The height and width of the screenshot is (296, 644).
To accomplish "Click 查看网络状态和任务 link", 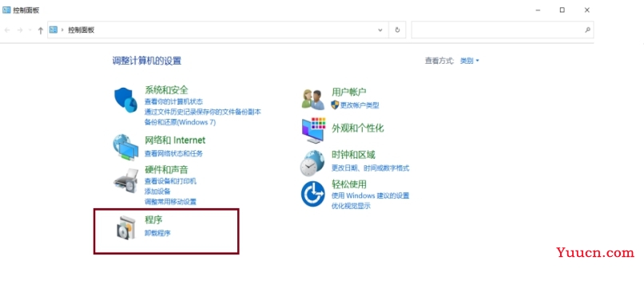I will (x=173, y=154).
